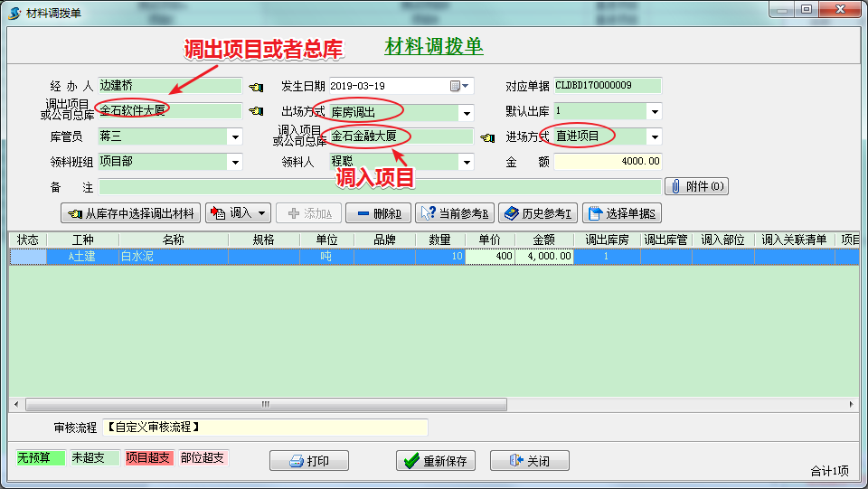Click the 单价 column header
This screenshot has width=868, height=489.
490,240
